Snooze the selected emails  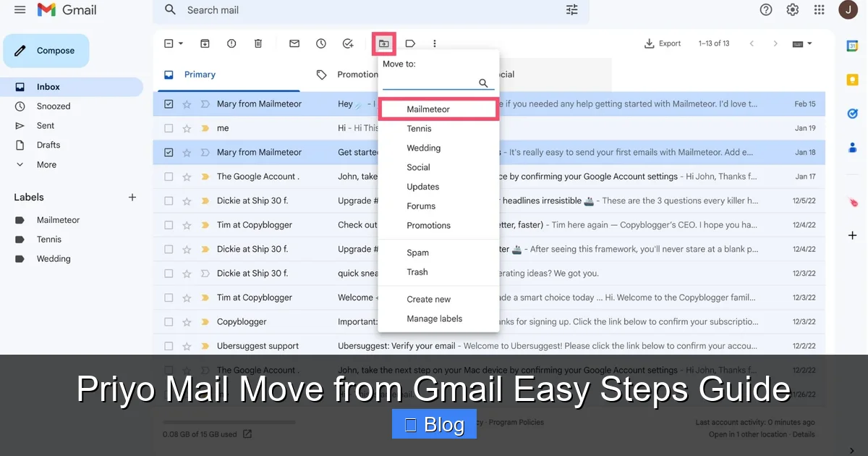point(320,43)
